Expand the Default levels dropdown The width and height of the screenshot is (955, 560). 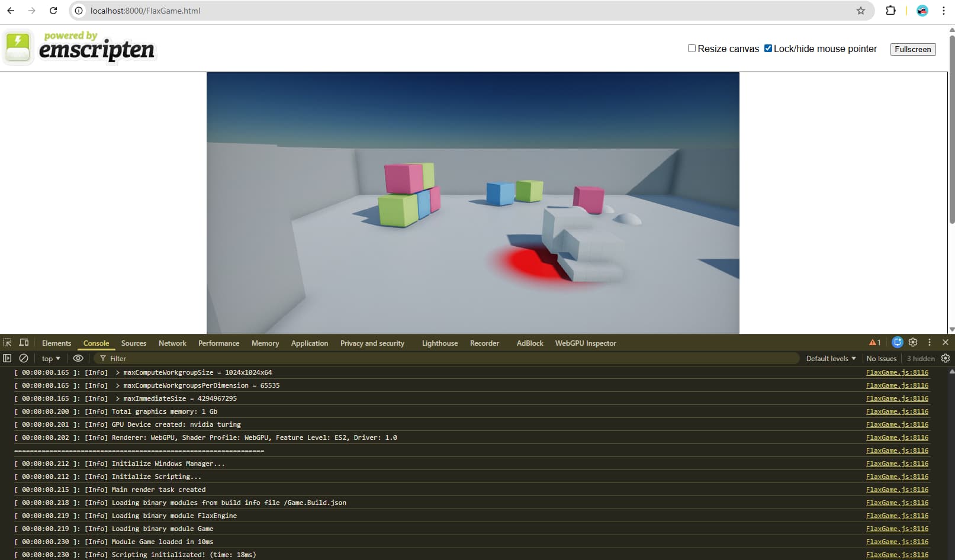point(831,359)
